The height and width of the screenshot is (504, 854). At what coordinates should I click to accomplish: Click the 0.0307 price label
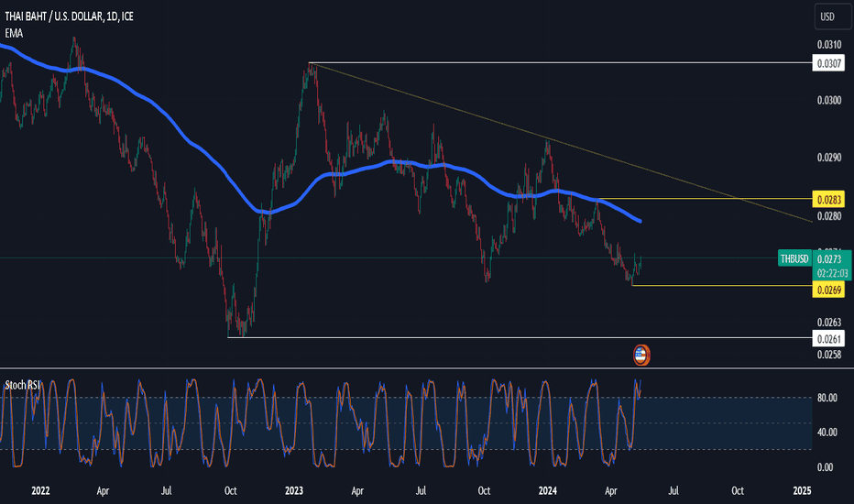828,63
